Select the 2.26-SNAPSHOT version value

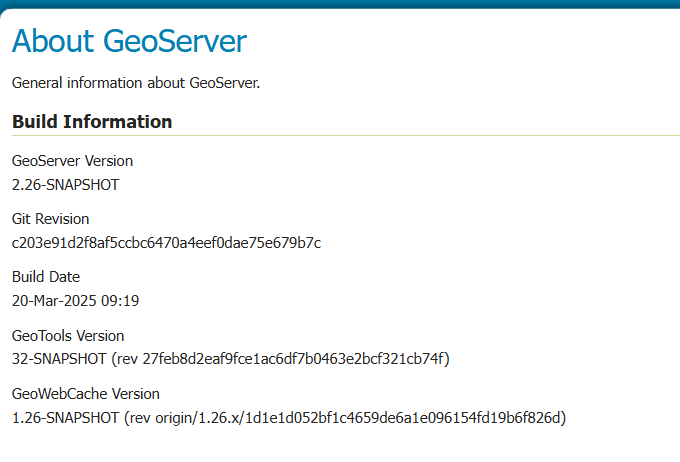coord(65,185)
